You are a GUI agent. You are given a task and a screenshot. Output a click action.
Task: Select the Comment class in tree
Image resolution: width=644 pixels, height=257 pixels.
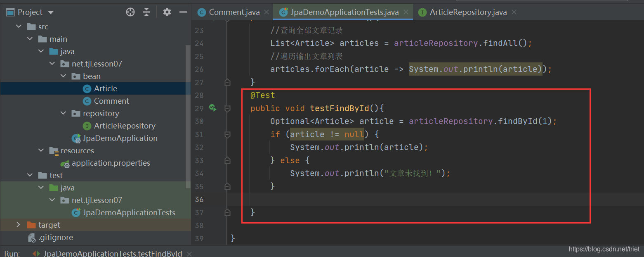coord(111,101)
